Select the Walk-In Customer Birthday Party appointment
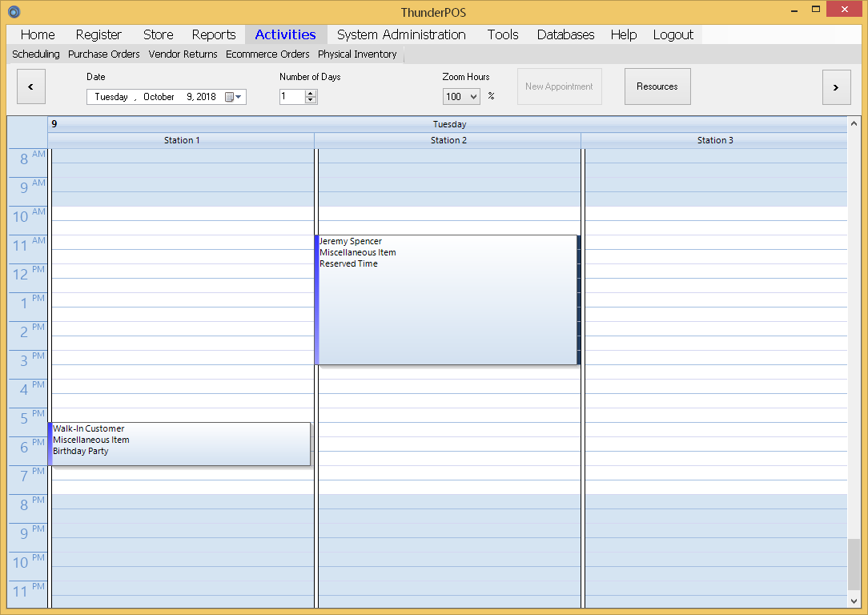 [179, 444]
